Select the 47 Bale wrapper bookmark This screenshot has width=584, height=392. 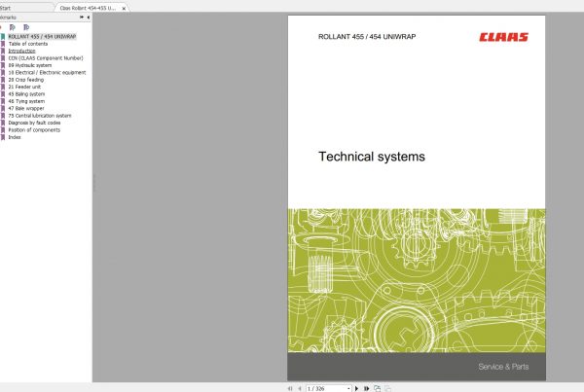tap(26, 108)
